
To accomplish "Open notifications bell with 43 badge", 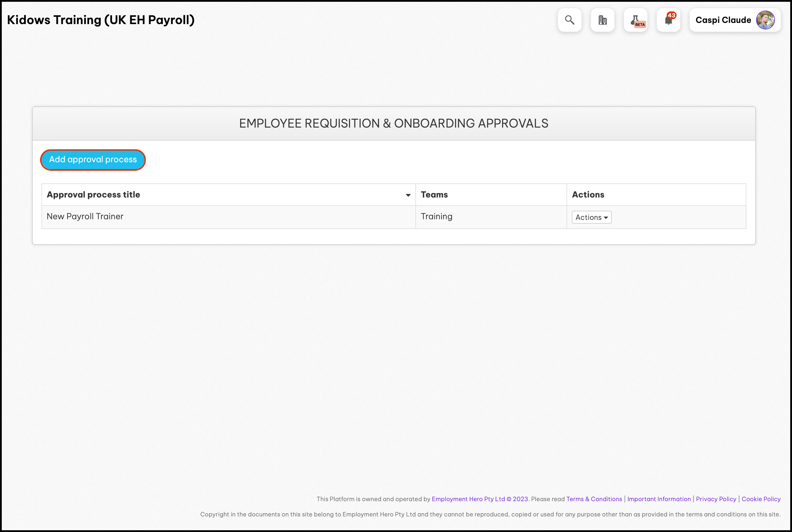I will [x=668, y=20].
